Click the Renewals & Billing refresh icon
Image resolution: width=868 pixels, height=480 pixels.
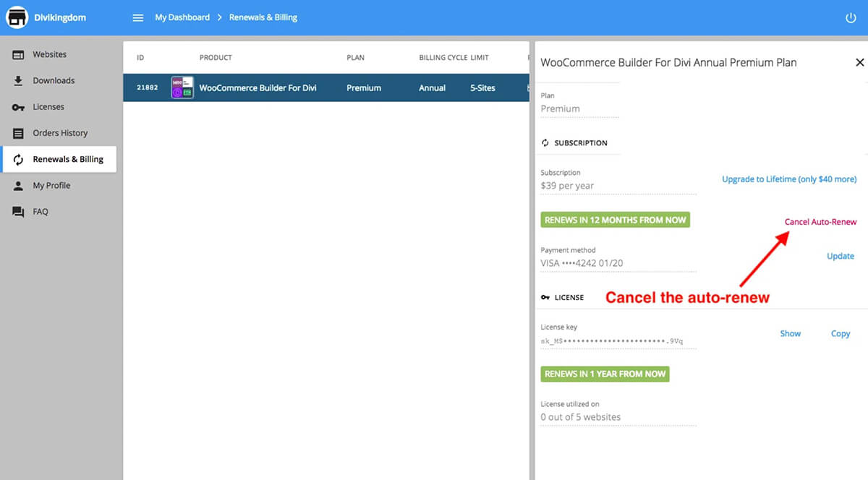pyautogui.click(x=18, y=160)
